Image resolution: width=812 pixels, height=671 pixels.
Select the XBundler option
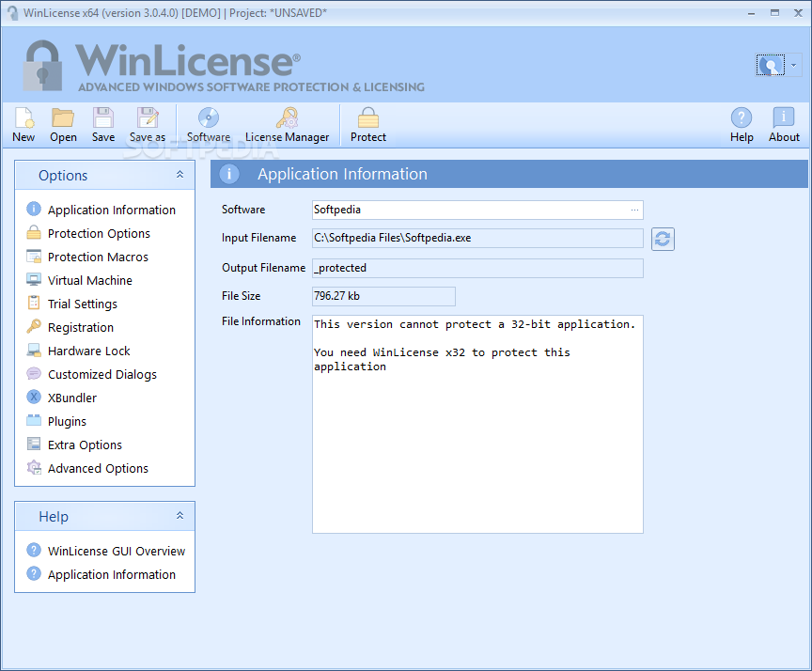point(72,398)
